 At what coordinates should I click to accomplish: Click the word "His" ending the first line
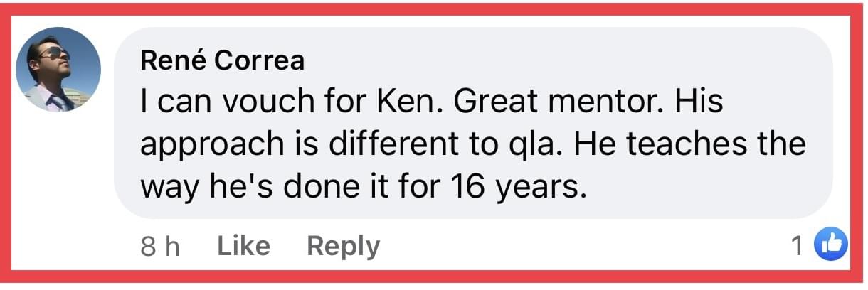[x=699, y=102]
